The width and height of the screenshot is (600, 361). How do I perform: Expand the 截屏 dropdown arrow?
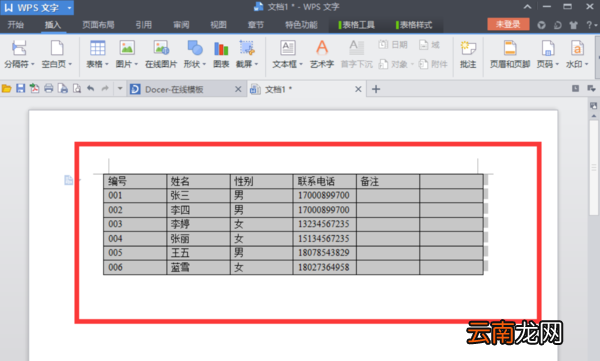tap(256, 64)
